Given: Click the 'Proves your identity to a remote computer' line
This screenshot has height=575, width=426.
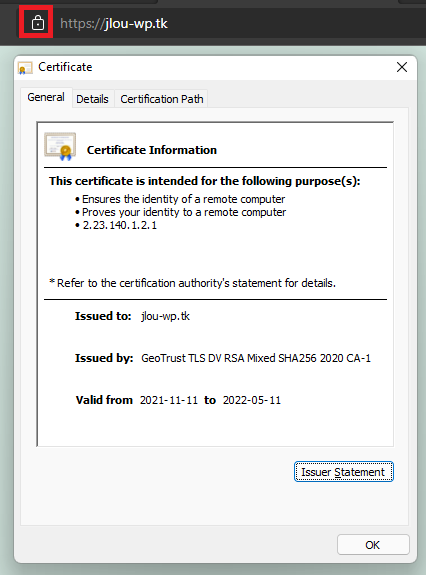Looking at the screenshot, I should point(184,212).
